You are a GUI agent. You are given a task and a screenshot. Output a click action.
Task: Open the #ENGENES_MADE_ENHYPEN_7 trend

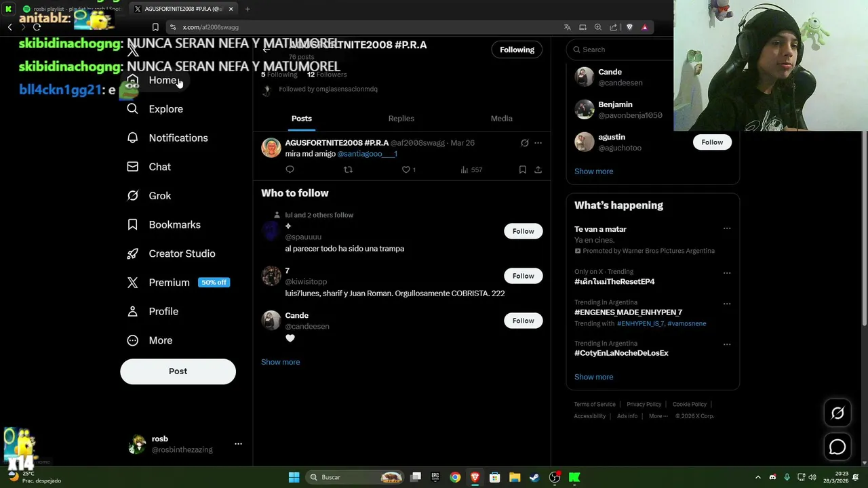[x=628, y=312]
